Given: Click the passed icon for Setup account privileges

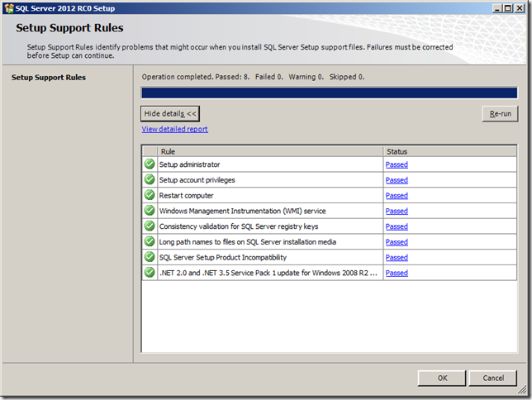Looking at the screenshot, I should point(150,180).
